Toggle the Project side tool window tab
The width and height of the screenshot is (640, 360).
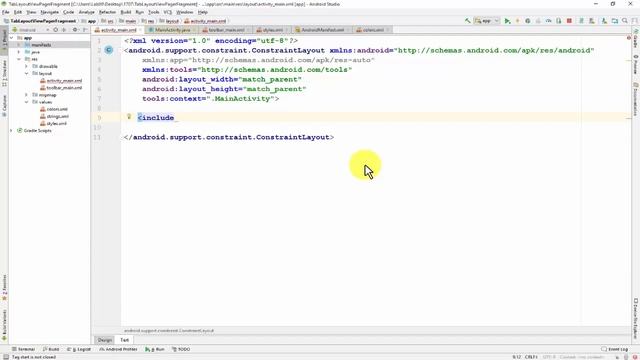(x=4, y=40)
